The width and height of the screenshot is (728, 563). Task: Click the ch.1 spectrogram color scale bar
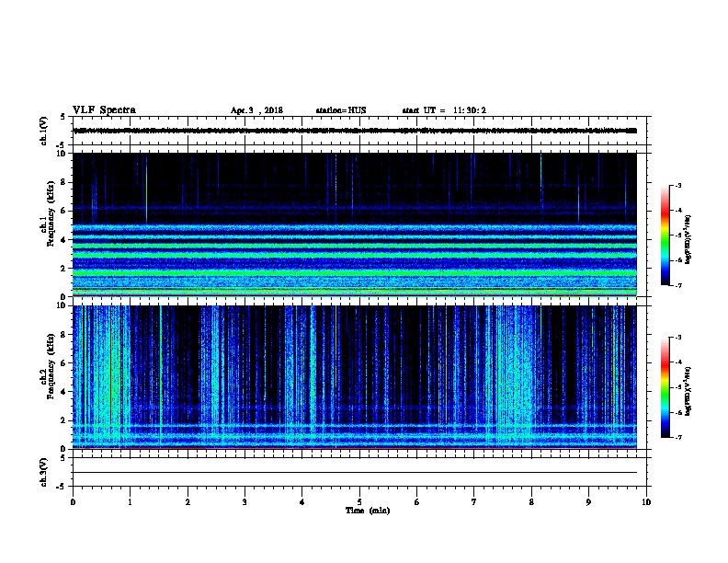665,236
